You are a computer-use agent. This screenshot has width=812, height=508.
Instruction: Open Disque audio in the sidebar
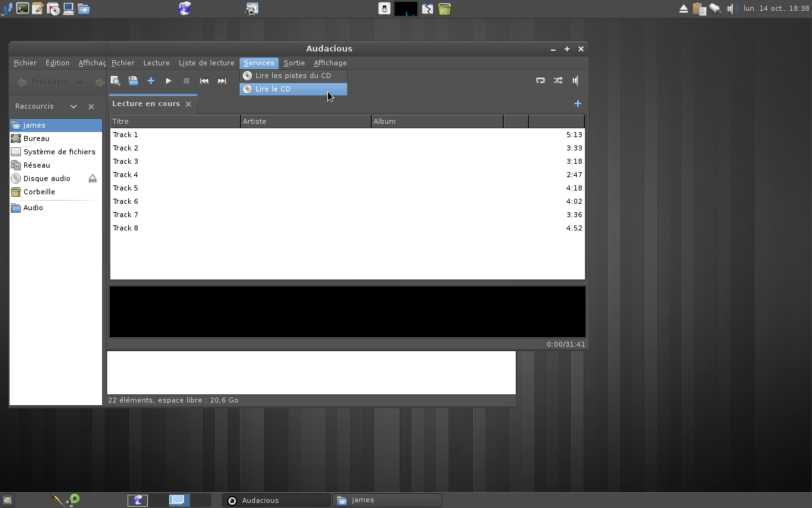(x=48, y=178)
